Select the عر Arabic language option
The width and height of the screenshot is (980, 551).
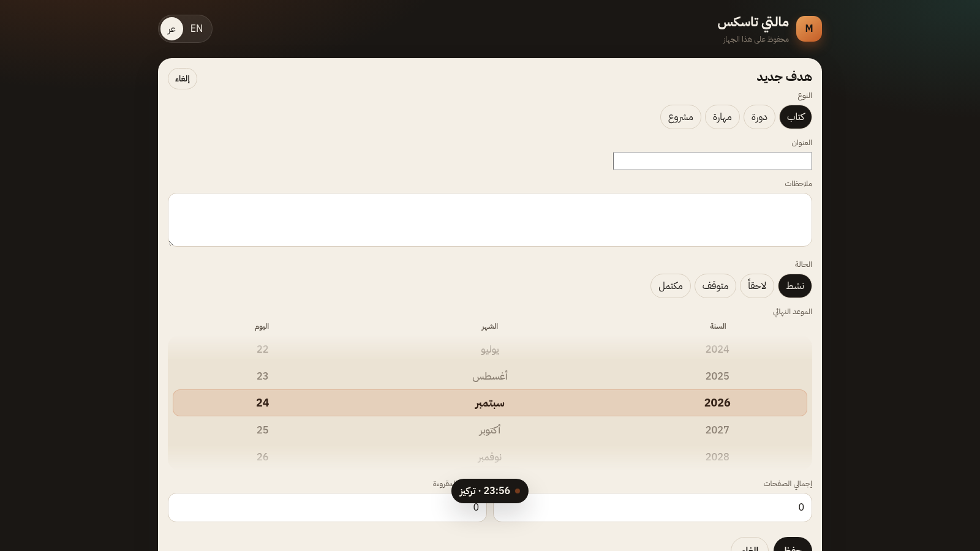[171, 29]
